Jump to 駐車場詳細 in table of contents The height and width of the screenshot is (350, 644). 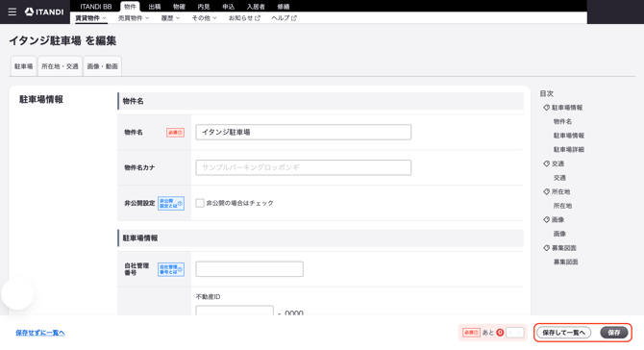568,150
